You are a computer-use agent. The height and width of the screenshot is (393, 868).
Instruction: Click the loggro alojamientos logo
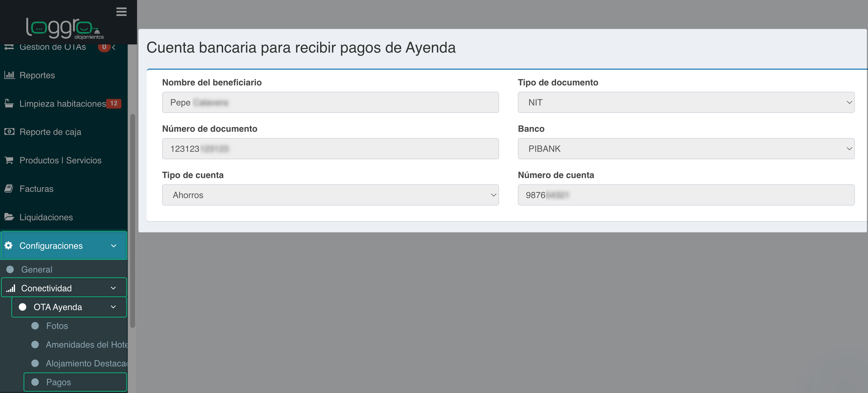tap(65, 28)
